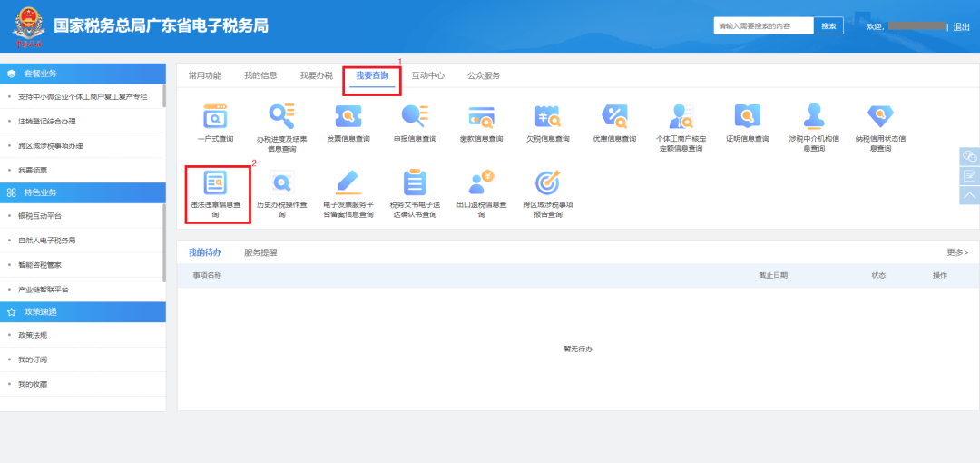Viewport: 980px width, 463px height.
Task: Open 优惠信息查询 icon
Action: (x=614, y=117)
